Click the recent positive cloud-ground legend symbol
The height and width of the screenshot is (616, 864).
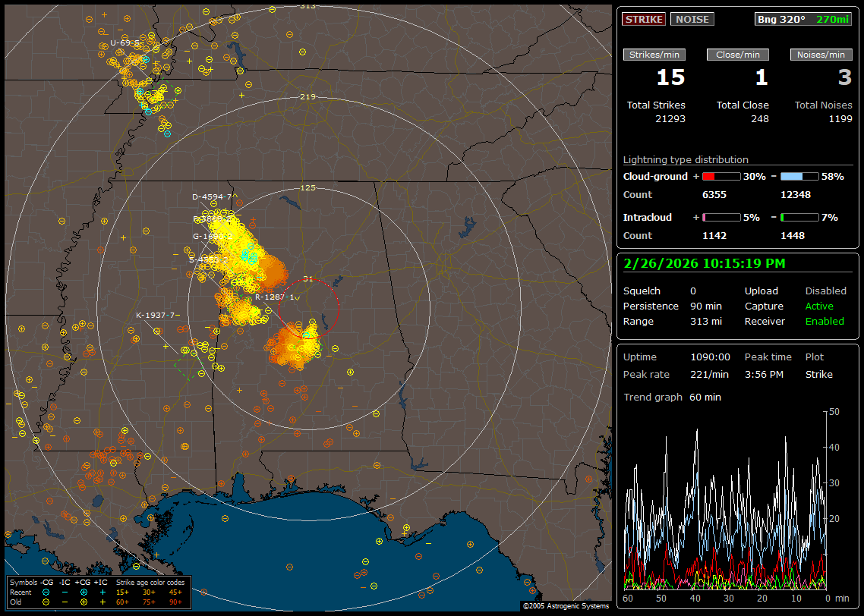(x=84, y=592)
